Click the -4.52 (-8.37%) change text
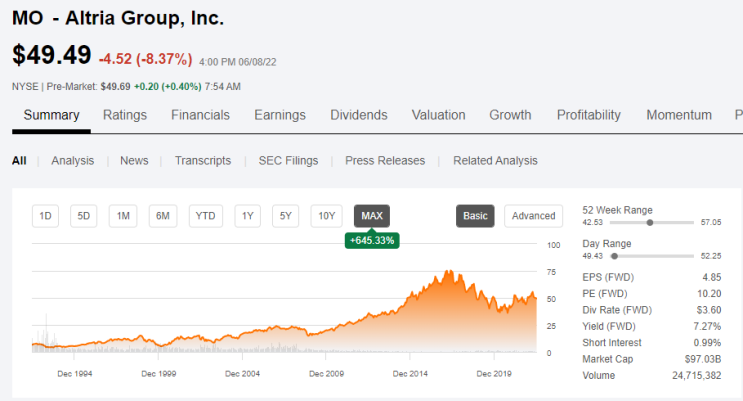Screen dimensions: 743x401 [145, 59]
